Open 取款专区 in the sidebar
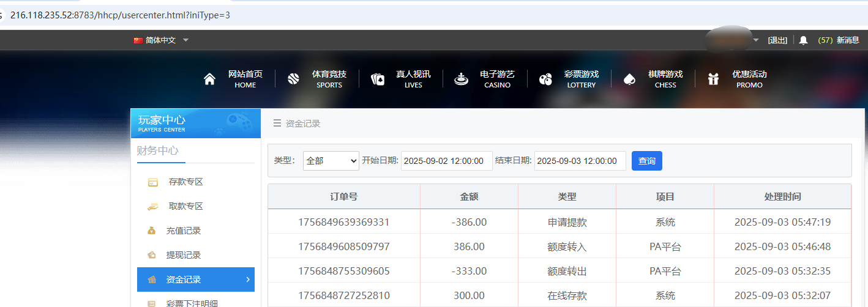 click(x=185, y=206)
